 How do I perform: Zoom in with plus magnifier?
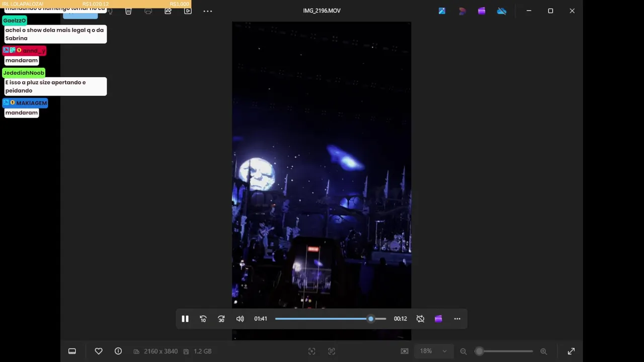(543, 351)
